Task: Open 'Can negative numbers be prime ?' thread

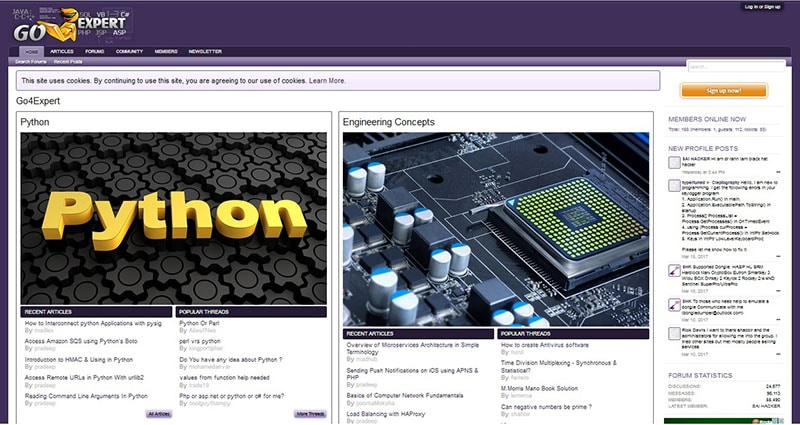Action: tap(546, 407)
